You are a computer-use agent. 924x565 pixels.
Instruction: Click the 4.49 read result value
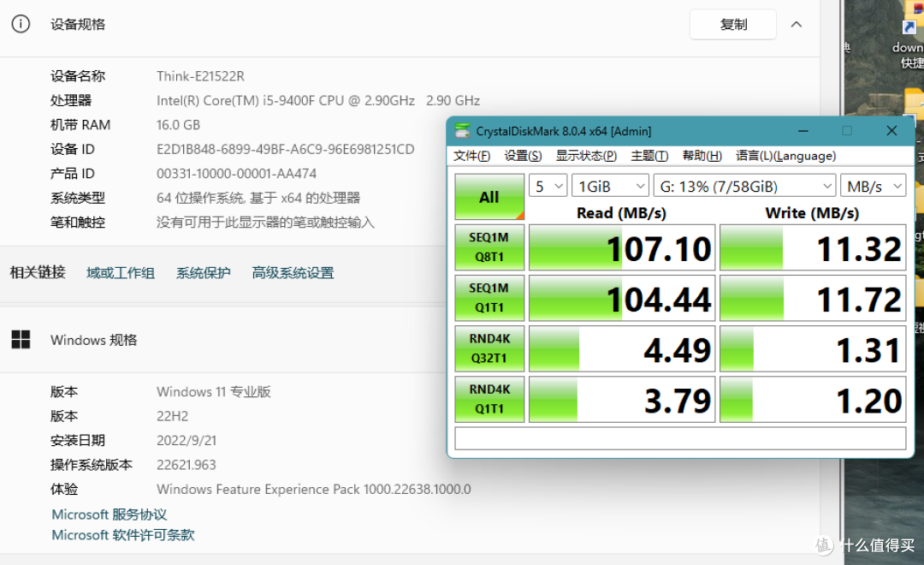[677, 350]
